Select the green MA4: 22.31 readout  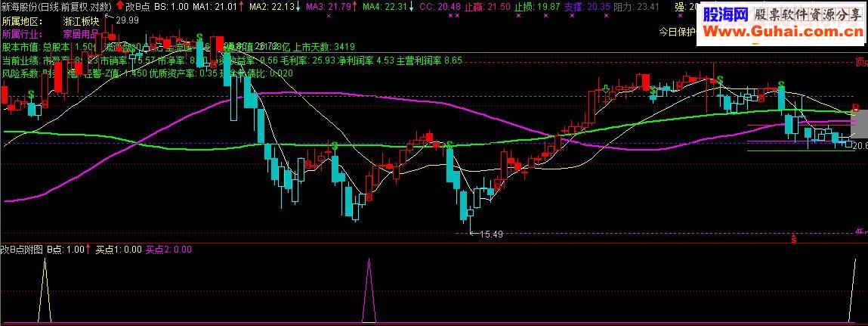click(x=385, y=7)
